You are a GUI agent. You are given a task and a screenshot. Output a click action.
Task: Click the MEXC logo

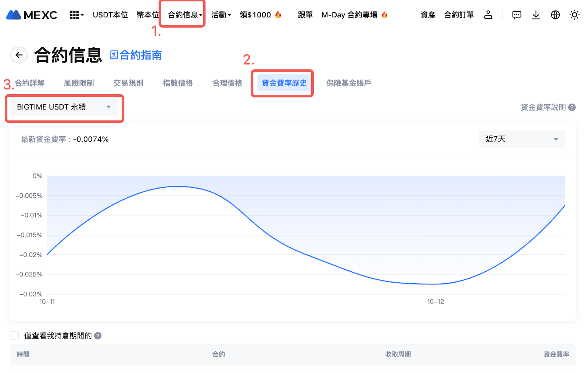[32, 15]
